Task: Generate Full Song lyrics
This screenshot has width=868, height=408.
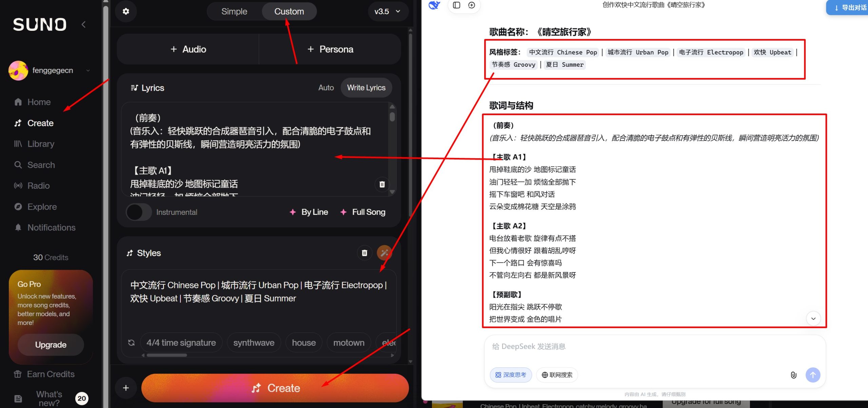Action: coord(363,212)
